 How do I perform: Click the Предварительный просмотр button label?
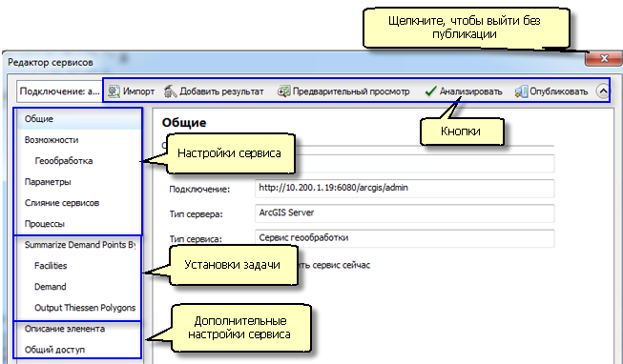(351, 91)
